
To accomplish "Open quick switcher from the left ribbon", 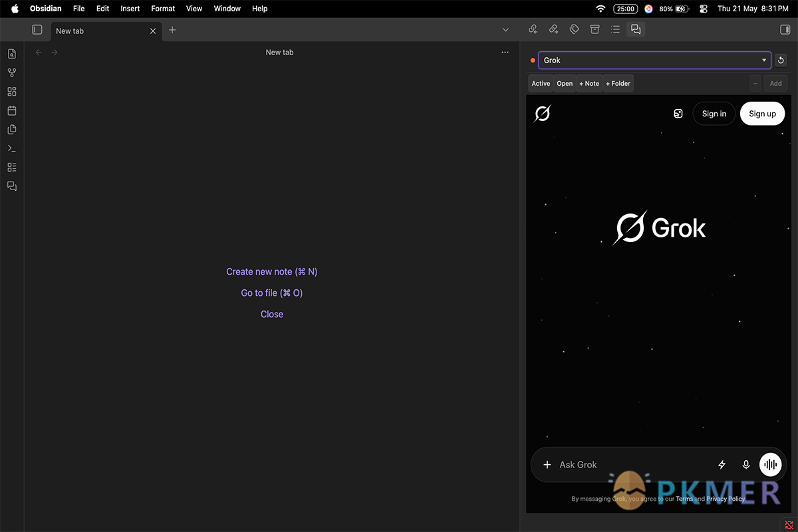I will 12,54.
